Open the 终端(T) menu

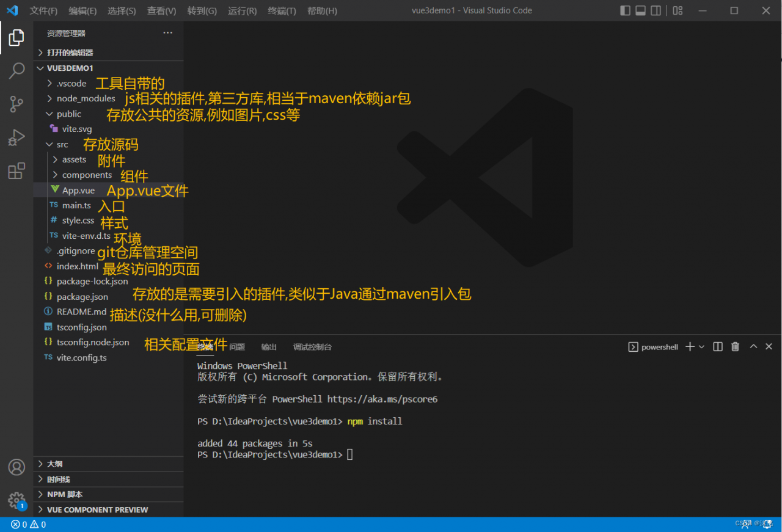[282, 10]
